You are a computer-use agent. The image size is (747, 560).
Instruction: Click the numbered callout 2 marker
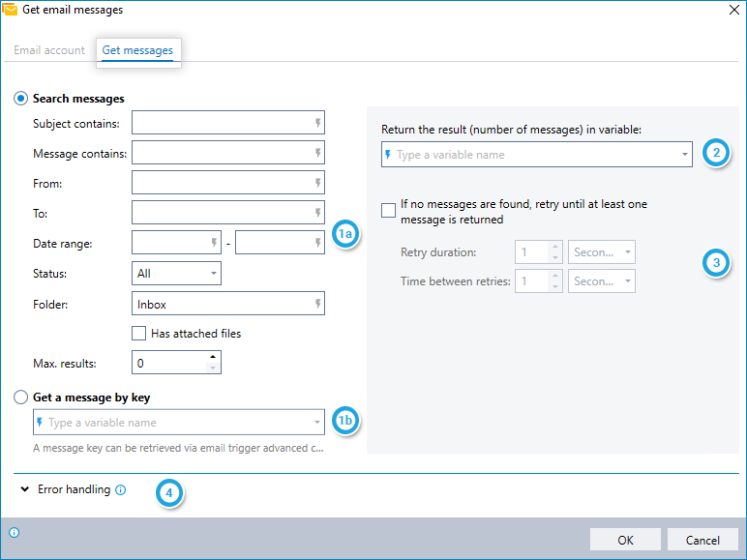point(715,154)
